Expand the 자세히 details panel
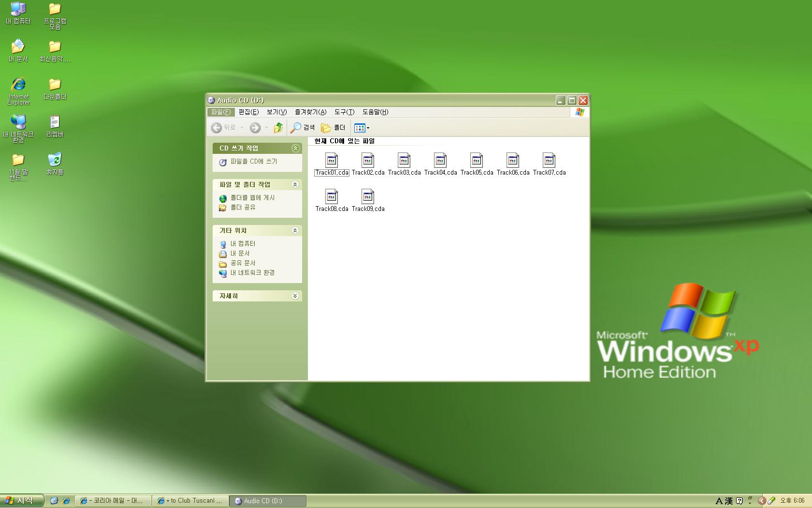The width and height of the screenshot is (812, 508). click(295, 296)
